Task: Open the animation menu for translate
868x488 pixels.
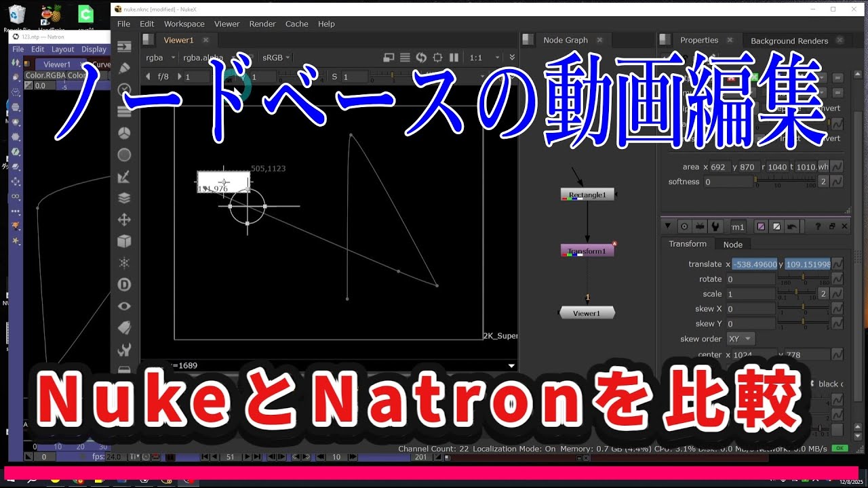Action: tap(837, 264)
